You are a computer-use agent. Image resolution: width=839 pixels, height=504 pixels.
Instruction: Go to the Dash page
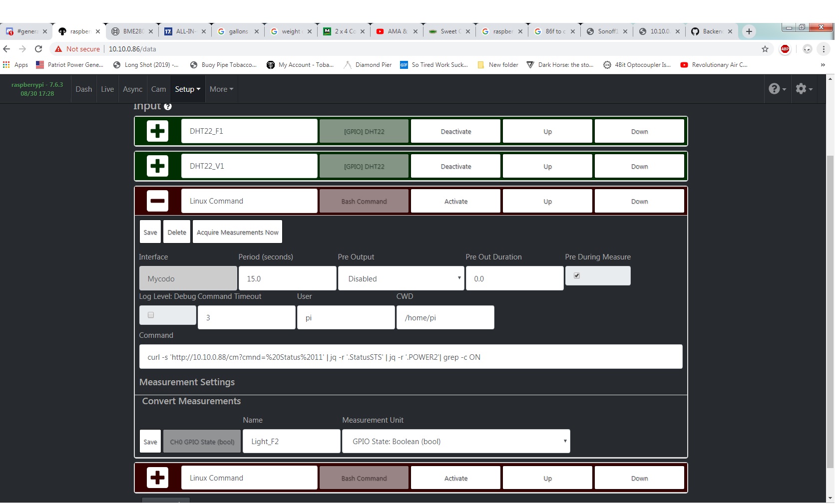pos(84,89)
